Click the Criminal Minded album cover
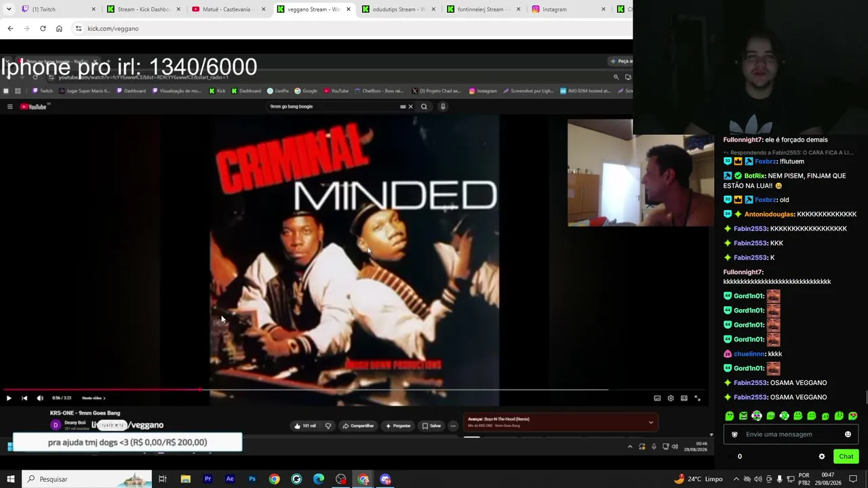Image resolution: width=868 pixels, height=488 pixels. 355,261
